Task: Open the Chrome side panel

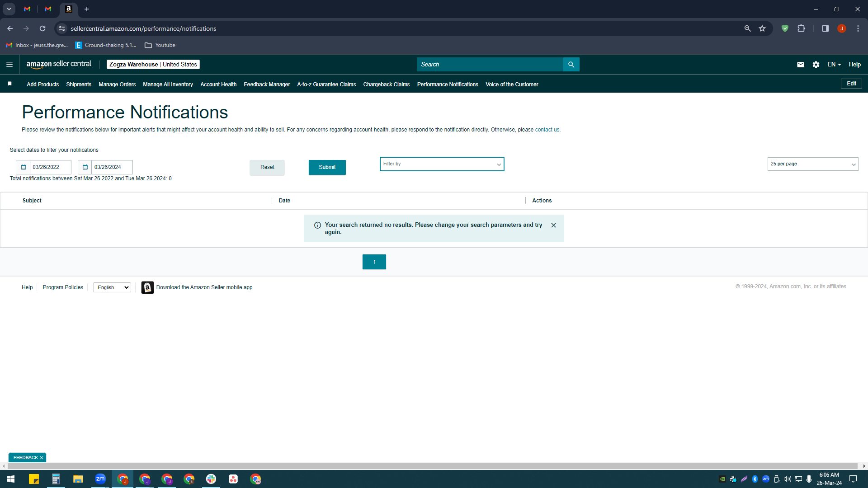Action: click(x=825, y=28)
